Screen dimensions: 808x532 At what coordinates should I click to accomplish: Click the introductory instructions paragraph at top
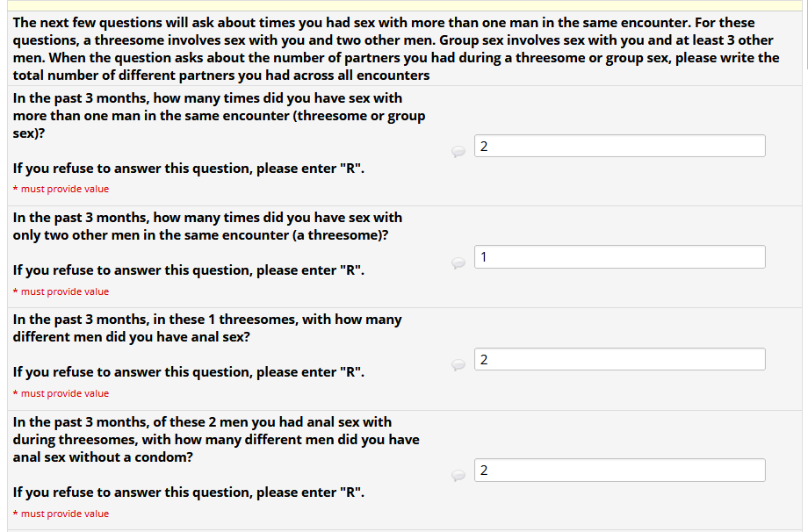tap(395, 49)
